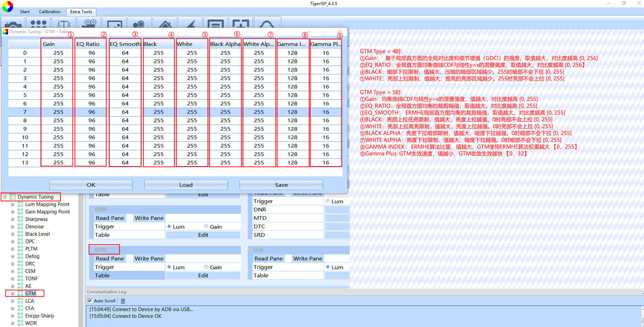Click the balance scale toolbar icon
This screenshot has width=644, height=327.
click(x=64, y=24)
